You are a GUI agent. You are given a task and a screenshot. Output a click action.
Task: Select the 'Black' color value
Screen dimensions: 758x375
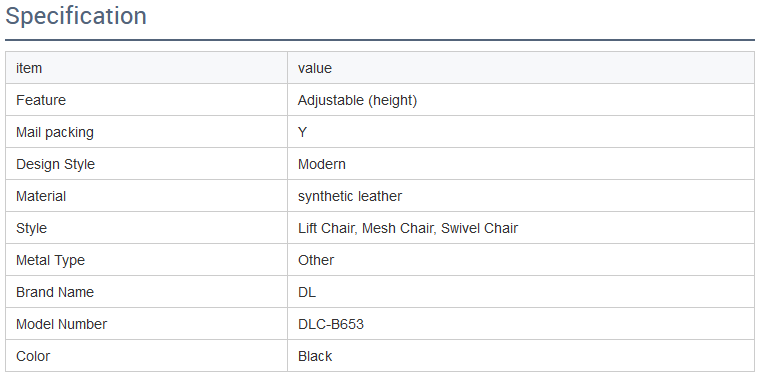click(x=315, y=356)
